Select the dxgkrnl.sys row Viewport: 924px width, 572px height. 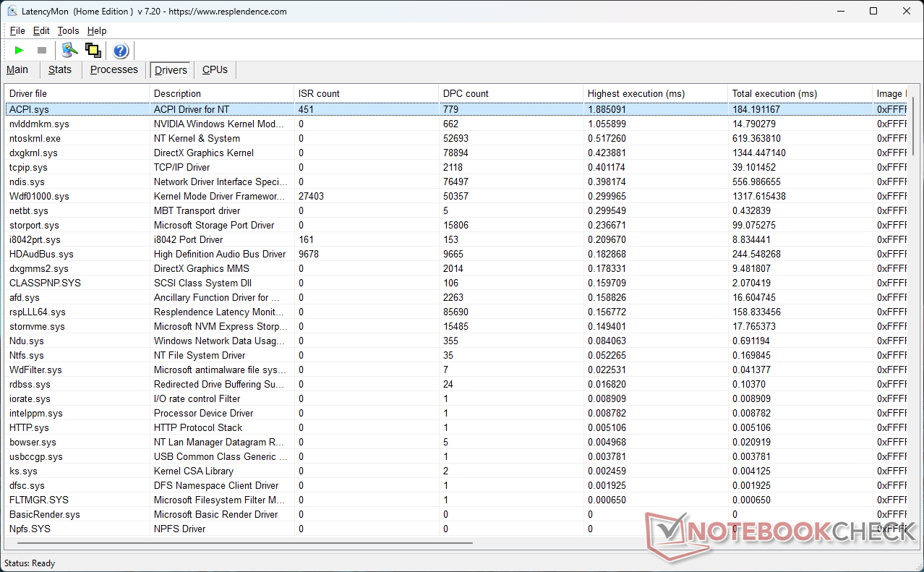[456, 153]
